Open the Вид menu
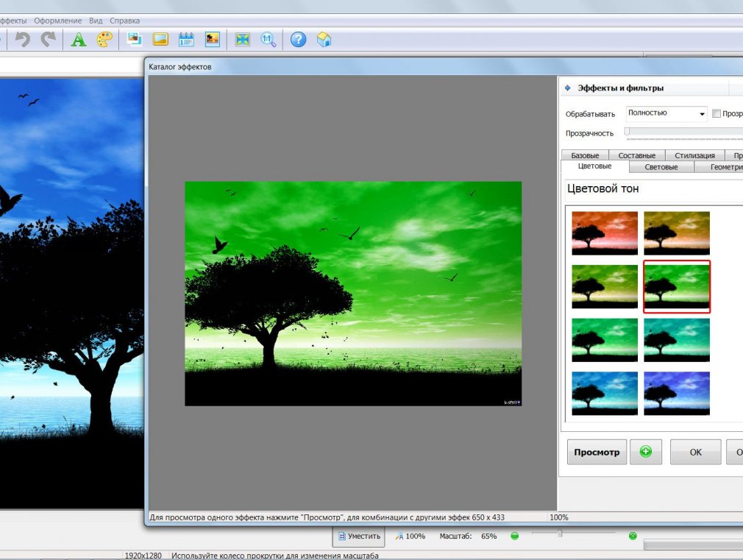The width and height of the screenshot is (743, 560). (x=96, y=21)
